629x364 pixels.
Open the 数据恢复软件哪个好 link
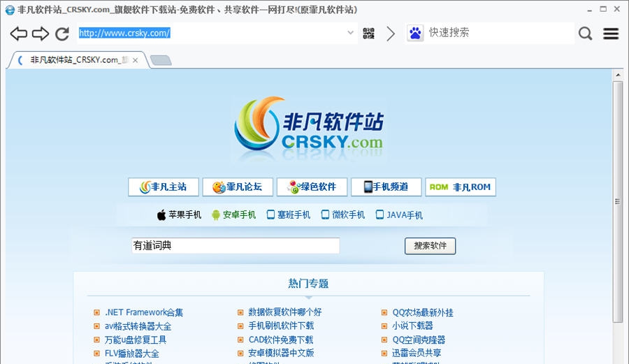coord(285,312)
